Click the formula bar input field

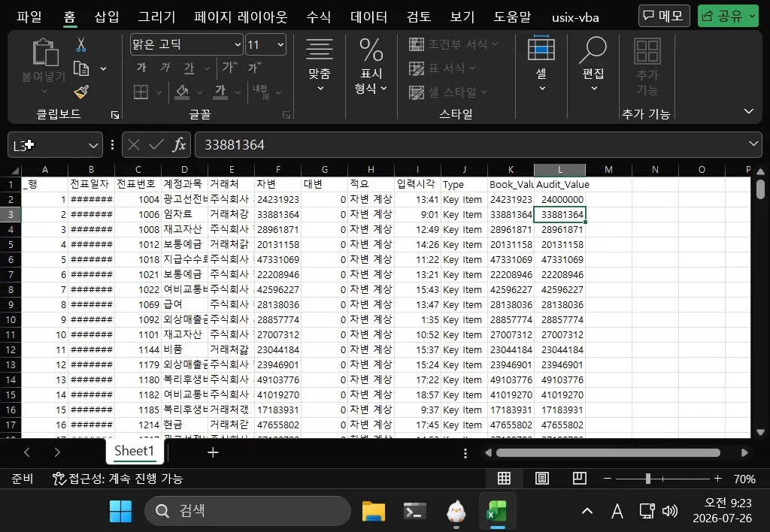471,145
